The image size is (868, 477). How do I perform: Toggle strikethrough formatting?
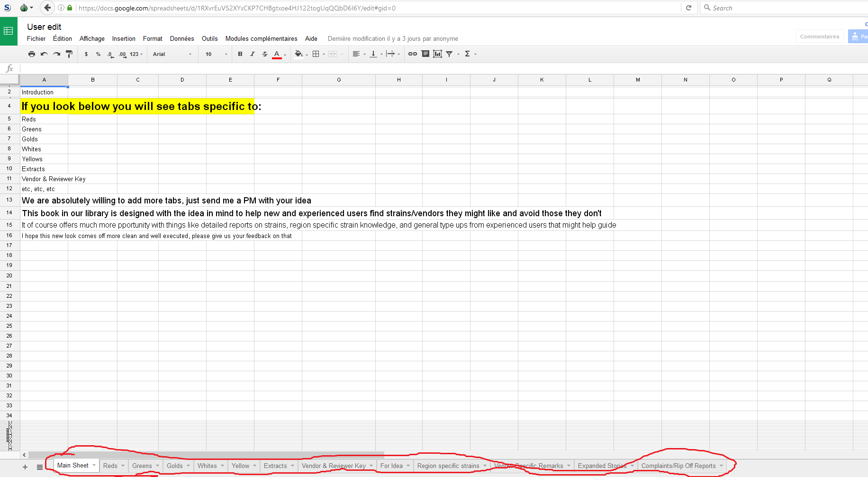point(265,54)
